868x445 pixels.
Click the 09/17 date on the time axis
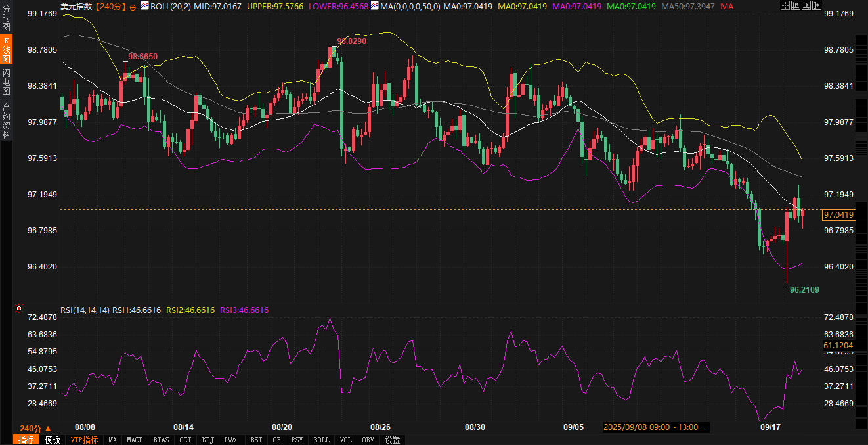tap(770, 427)
